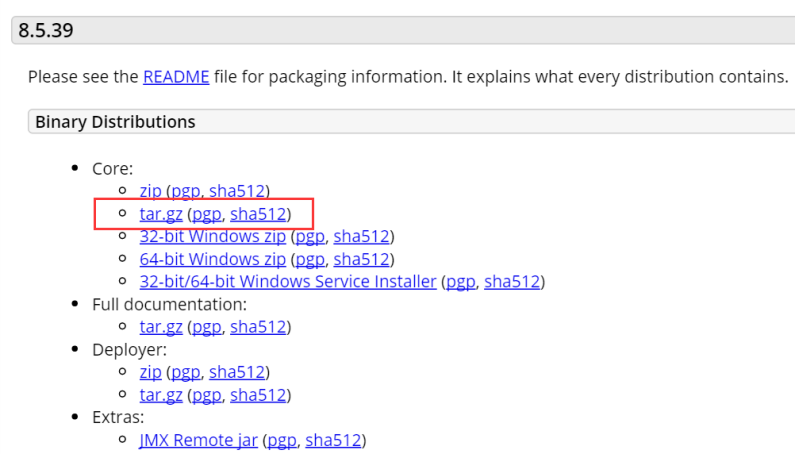Download Full documentation tar.gz
The image size is (796, 455).
point(161,327)
